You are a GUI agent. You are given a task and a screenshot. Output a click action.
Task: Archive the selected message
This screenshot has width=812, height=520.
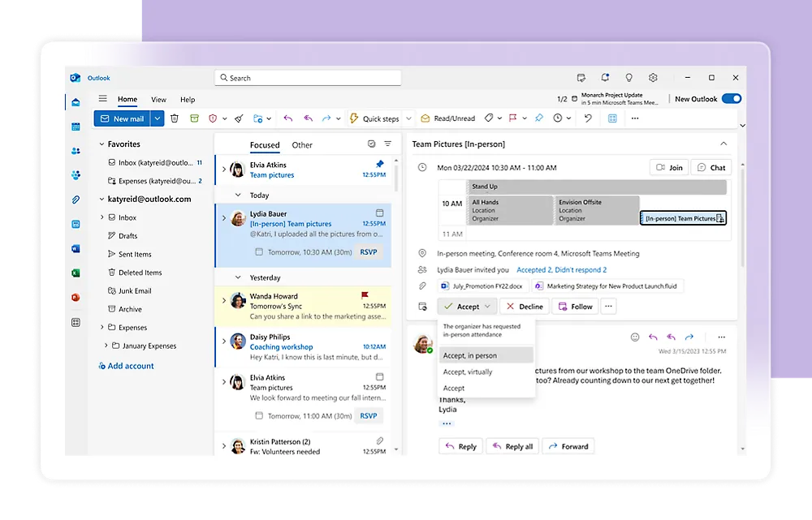point(194,118)
